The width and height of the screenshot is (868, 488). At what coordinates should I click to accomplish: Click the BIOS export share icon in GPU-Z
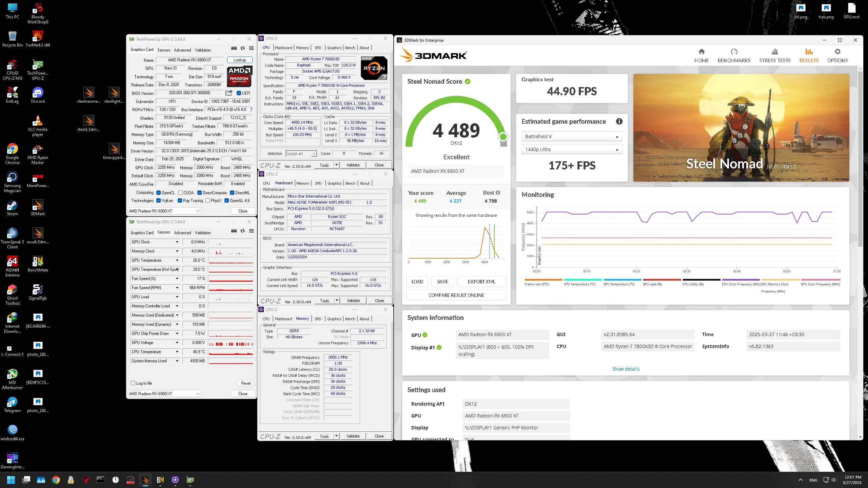pyautogui.click(x=229, y=93)
